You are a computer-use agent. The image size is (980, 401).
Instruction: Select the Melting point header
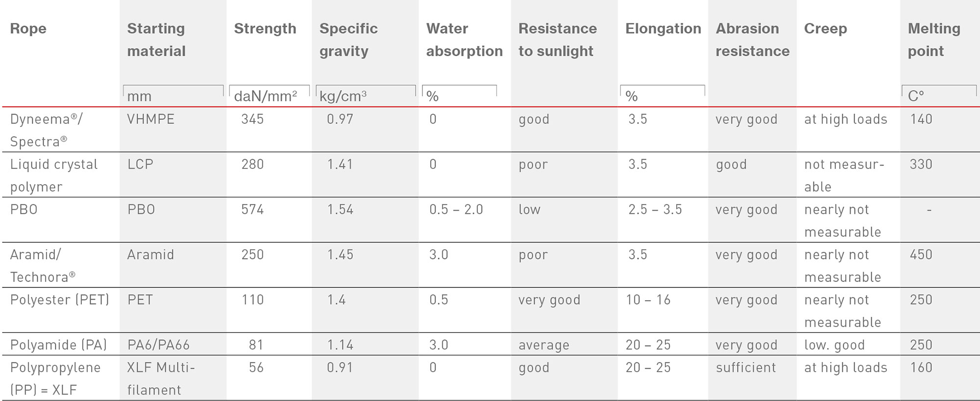coord(933,40)
